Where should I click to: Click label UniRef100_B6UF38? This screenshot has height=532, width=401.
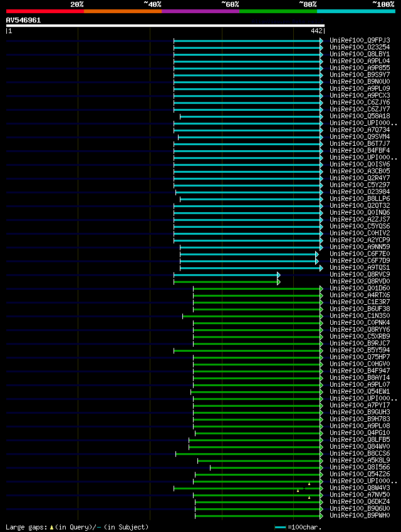[x=360, y=309]
